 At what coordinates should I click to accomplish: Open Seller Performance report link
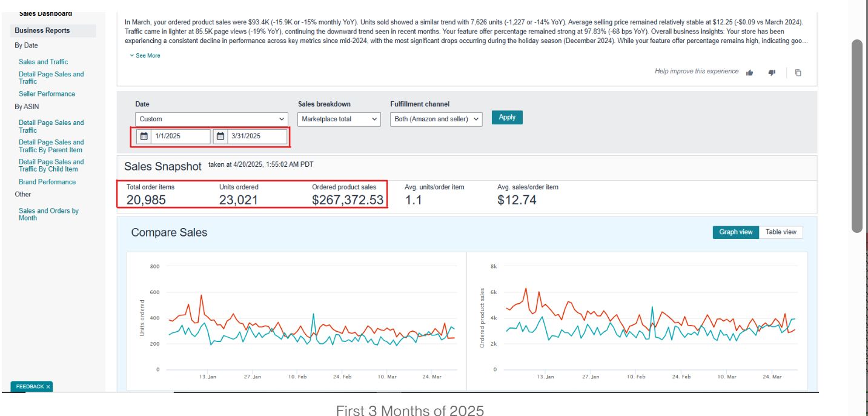coord(47,94)
